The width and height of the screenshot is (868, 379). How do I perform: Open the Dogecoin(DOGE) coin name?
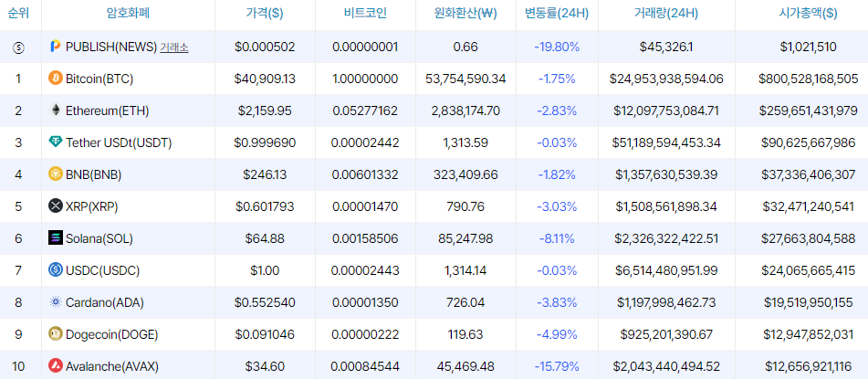(x=112, y=334)
